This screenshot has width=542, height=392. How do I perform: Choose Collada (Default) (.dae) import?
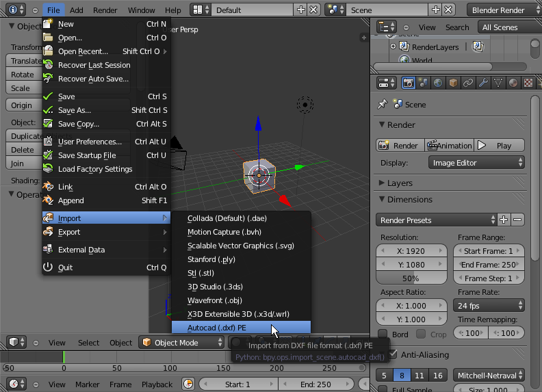pyautogui.click(x=242, y=218)
